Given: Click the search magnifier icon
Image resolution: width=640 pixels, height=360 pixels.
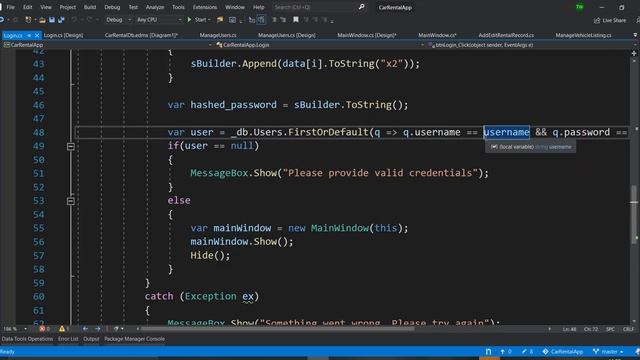Looking at the screenshot, I should click(361, 7).
